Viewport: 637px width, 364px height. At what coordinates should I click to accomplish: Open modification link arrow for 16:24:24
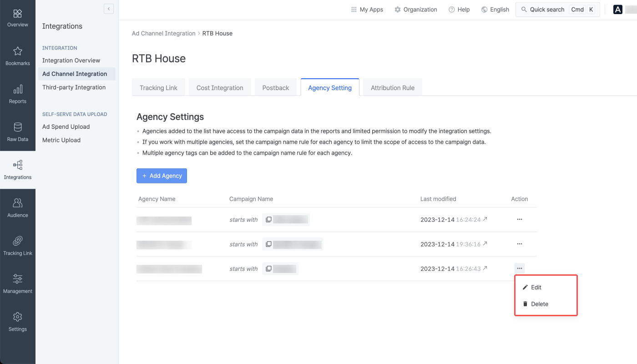click(485, 219)
